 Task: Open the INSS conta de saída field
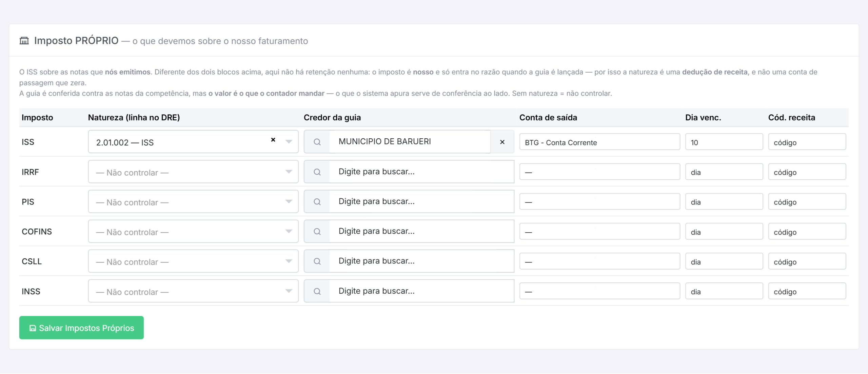click(x=599, y=291)
